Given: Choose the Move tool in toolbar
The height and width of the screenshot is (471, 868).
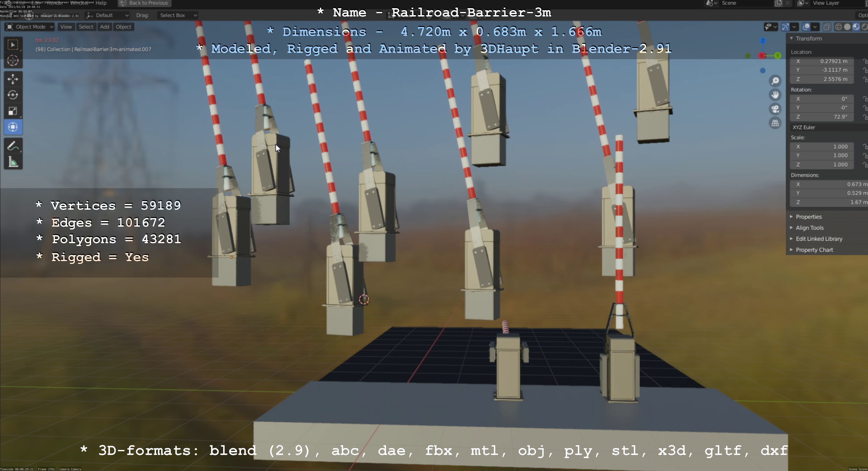Looking at the screenshot, I should coord(13,79).
